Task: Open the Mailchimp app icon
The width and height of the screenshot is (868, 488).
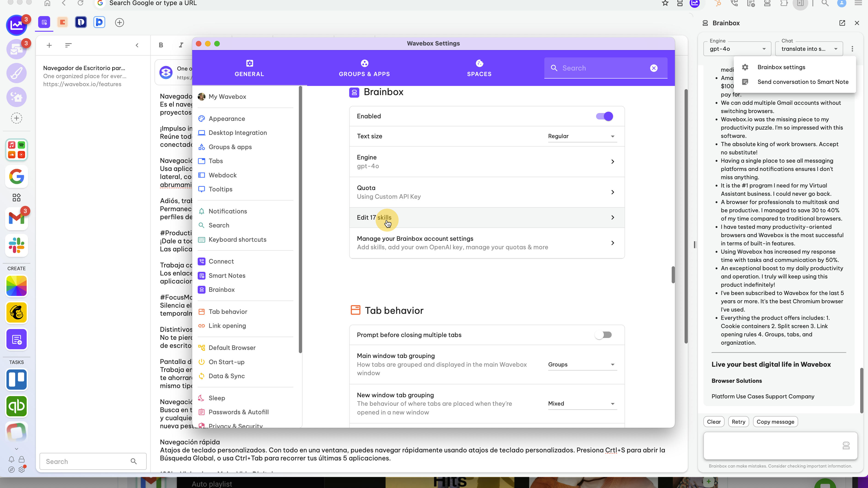Action: tap(17, 312)
